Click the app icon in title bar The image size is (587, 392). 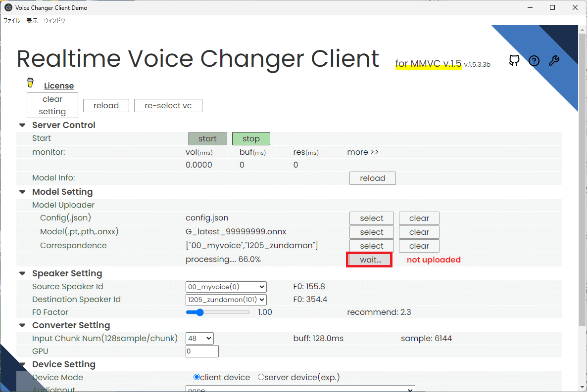[8, 7]
